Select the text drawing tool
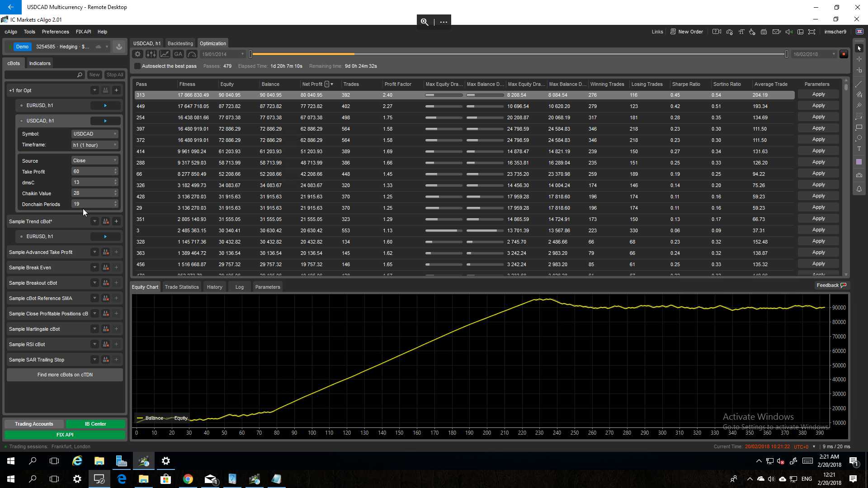 pos(859,149)
